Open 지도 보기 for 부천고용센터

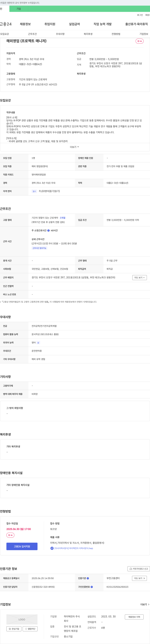coord(139,578)
